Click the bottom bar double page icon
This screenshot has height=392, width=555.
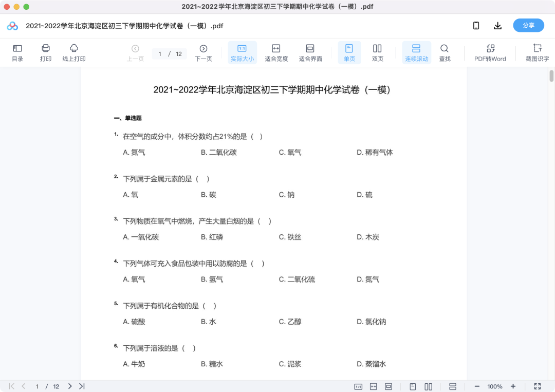pos(428,387)
